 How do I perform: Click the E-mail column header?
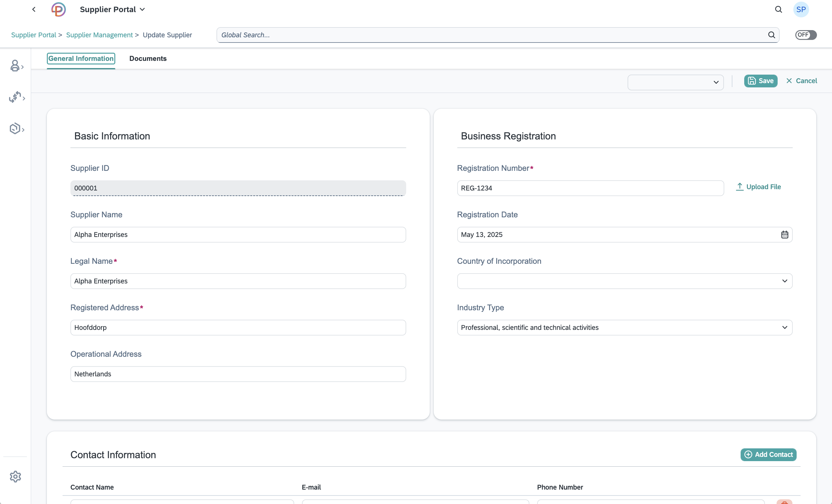click(x=311, y=487)
